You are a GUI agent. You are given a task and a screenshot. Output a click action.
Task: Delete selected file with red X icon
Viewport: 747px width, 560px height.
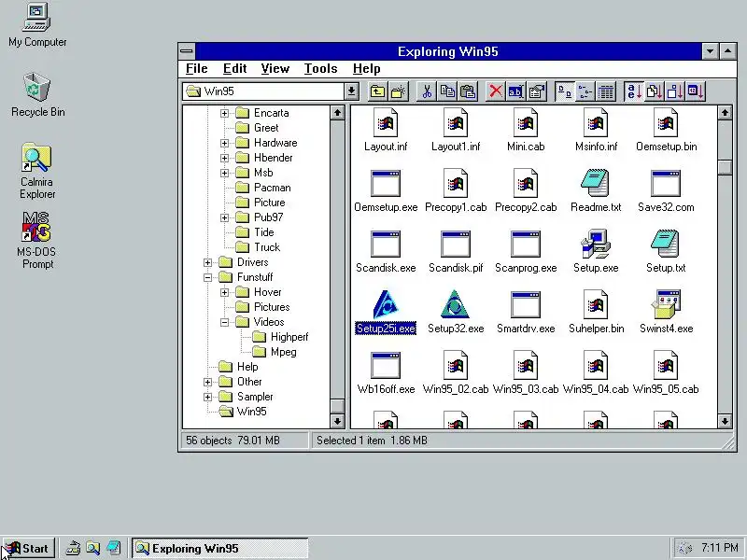coord(496,91)
